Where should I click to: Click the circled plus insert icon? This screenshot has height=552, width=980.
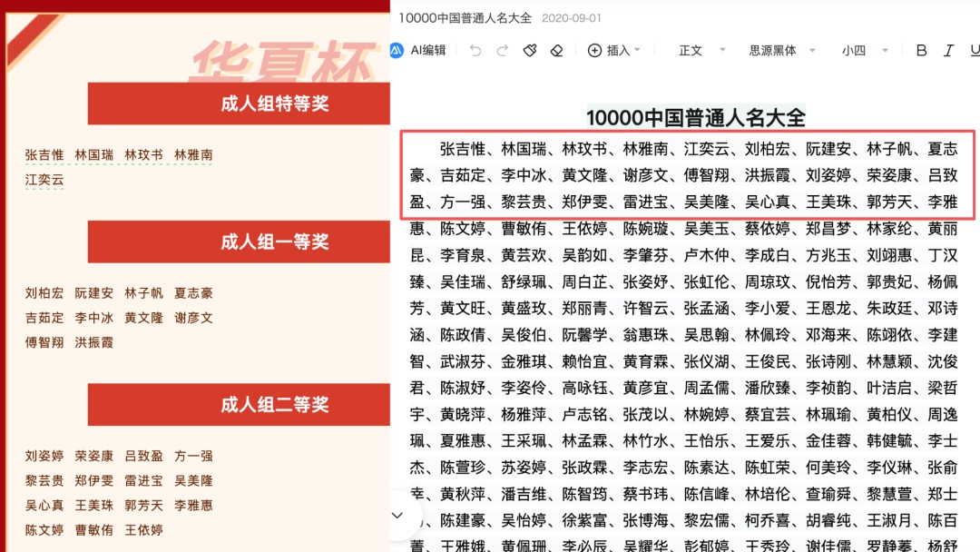tap(593, 51)
